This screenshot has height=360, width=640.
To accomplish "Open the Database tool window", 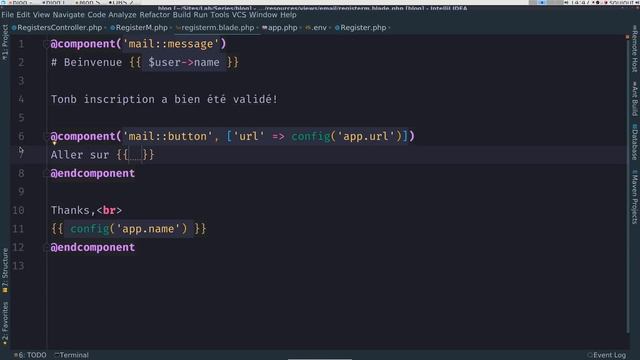I will point(635,142).
